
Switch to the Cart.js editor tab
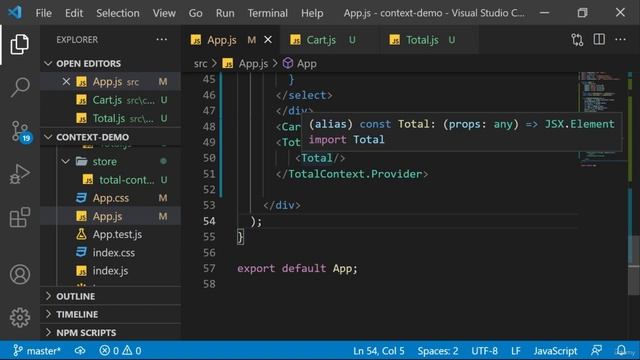[x=329, y=40]
